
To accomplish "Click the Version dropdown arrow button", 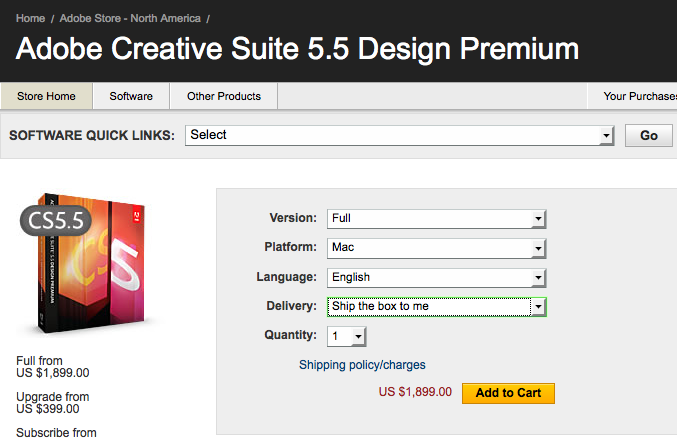I will tap(538, 219).
